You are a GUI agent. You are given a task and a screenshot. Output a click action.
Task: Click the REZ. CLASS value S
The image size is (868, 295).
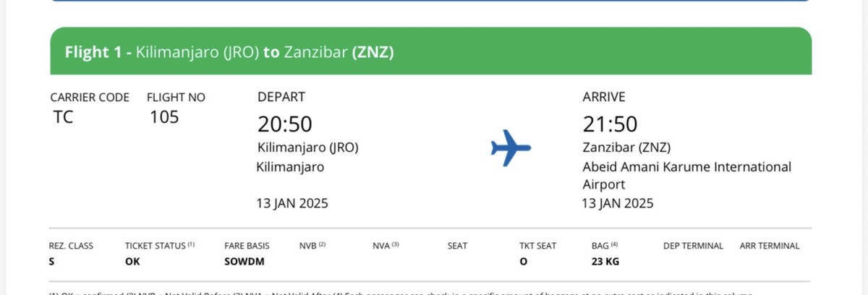[x=51, y=262]
